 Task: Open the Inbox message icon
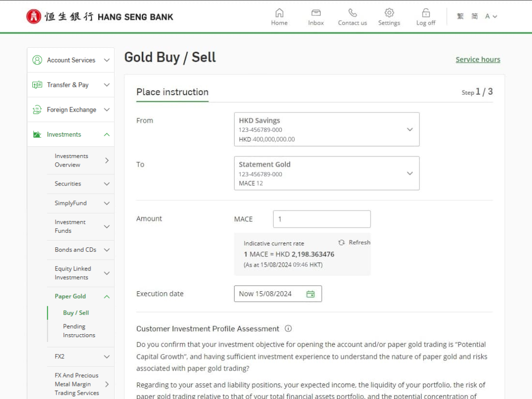coord(316,16)
